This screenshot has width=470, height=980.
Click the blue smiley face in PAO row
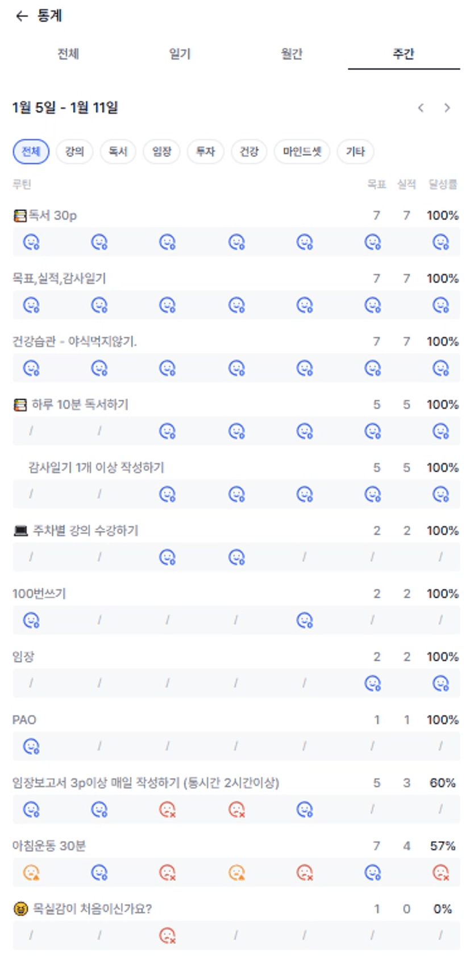(x=31, y=746)
